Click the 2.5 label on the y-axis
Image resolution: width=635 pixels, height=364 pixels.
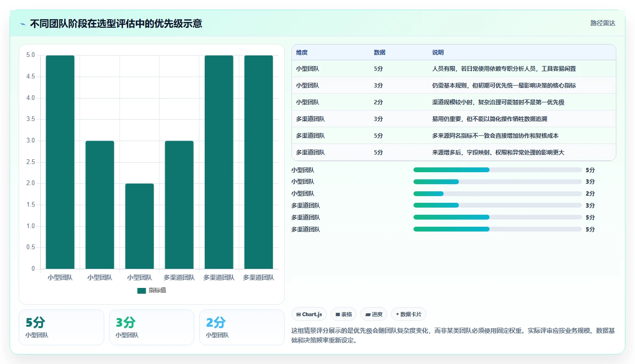pyautogui.click(x=31, y=162)
